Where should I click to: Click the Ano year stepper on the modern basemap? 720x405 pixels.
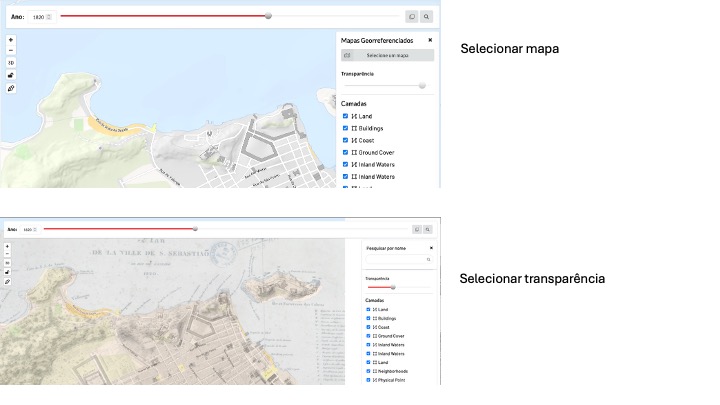coord(51,17)
